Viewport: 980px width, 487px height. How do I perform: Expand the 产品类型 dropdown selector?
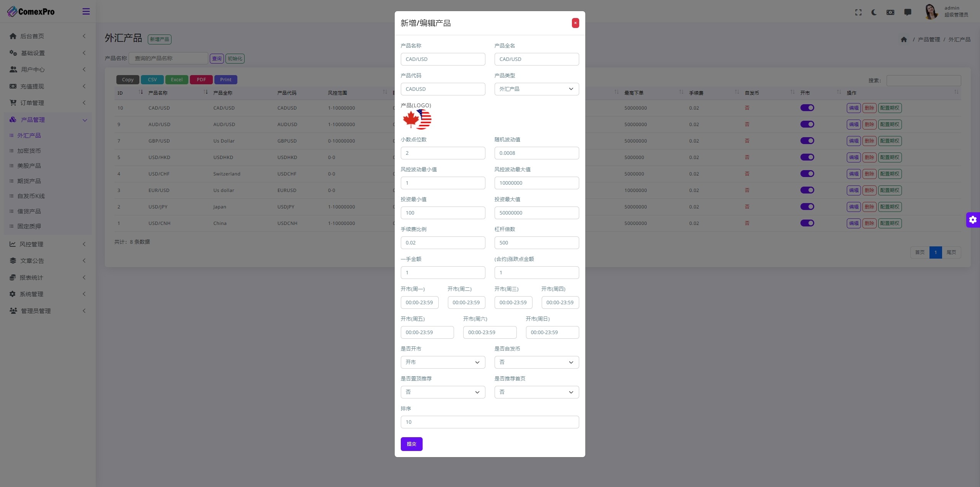536,89
